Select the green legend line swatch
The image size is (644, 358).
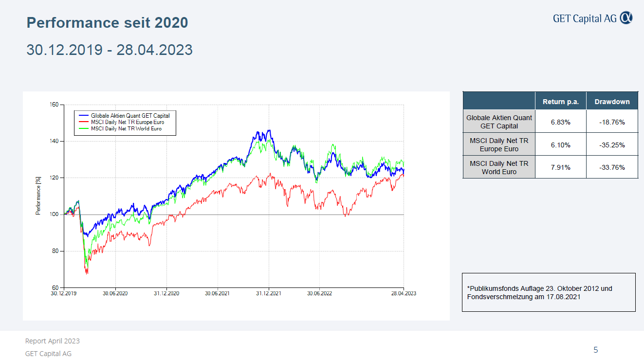(83, 129)
